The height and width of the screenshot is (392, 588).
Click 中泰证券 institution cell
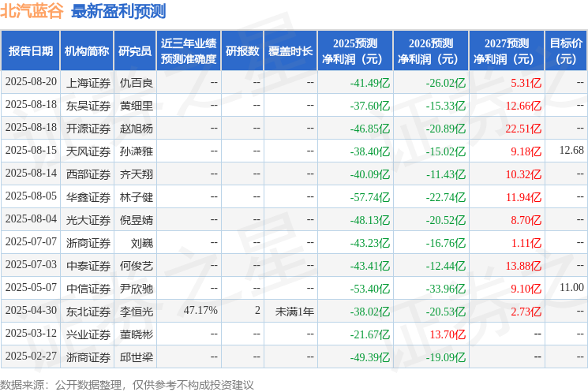click(x=88, y=266)
